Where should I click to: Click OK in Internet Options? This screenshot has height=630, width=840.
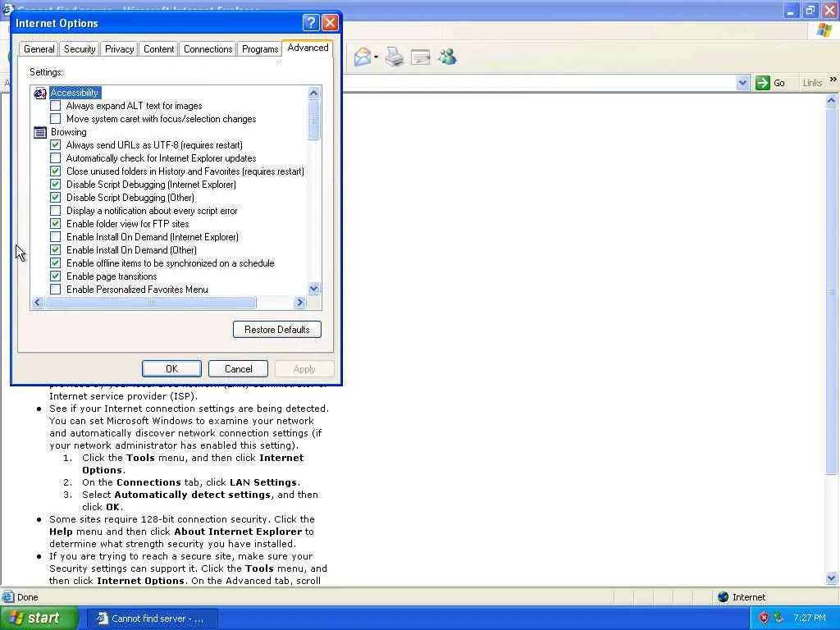pos(171,368)
